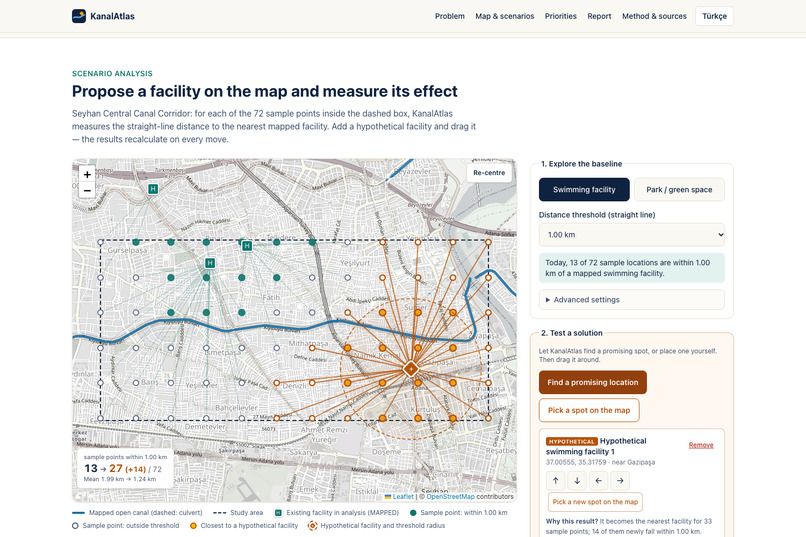The width and height of the screenshot is (806, 537).
Task: Click the '2. Test a solution' heading
Action: click(572, 333)
